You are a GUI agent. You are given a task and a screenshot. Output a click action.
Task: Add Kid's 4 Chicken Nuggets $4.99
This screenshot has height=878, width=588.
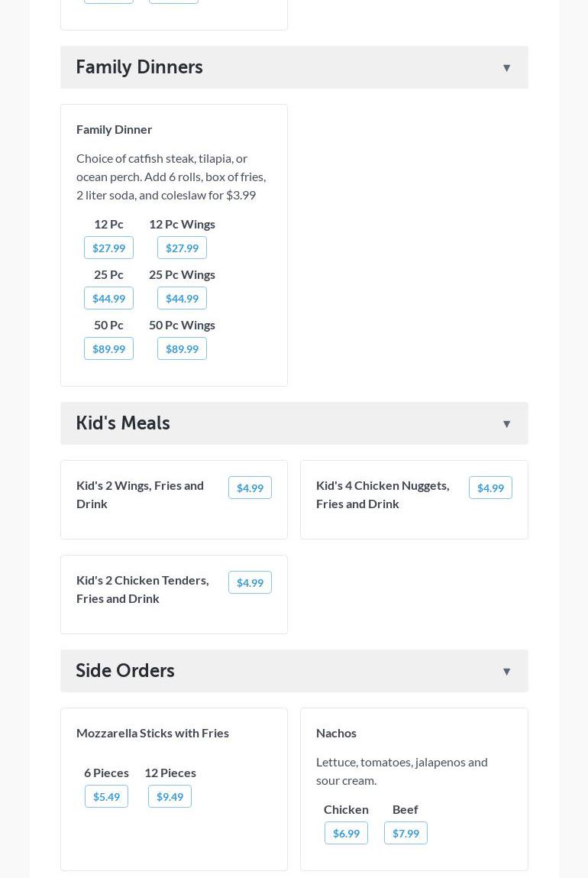490,488
